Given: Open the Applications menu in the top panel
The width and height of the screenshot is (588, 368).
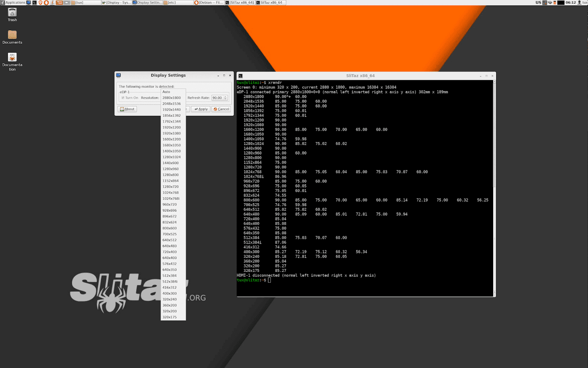Looking at the screenshot, I should (13, 3).
